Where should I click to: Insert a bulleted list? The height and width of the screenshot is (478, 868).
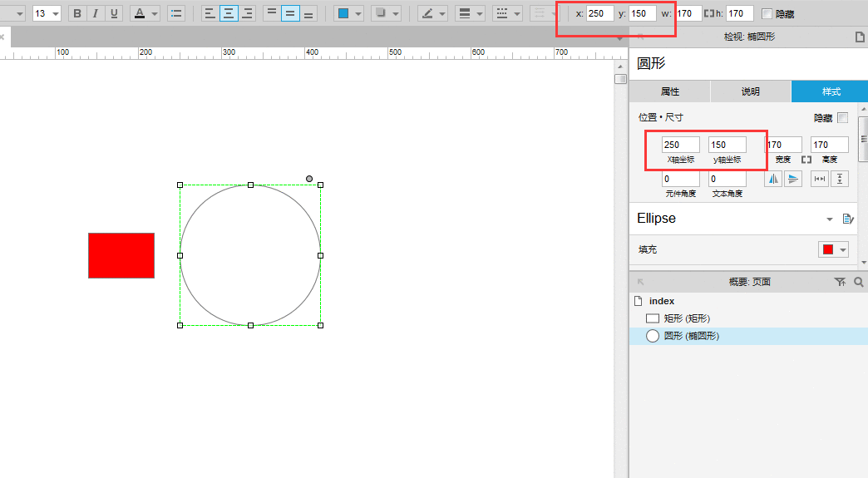[x=176, y=13]
